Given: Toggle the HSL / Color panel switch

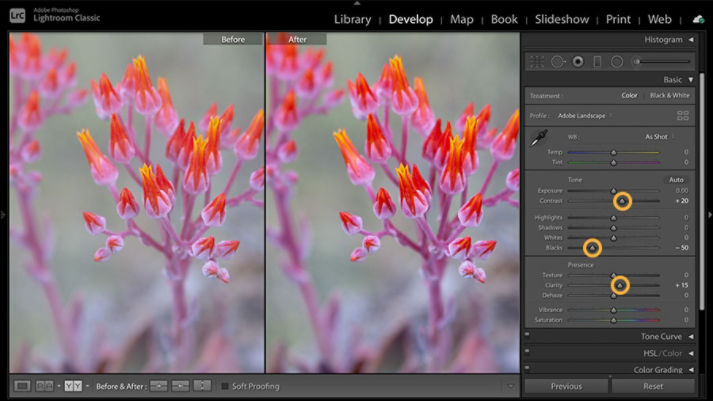Looking at the screenshot, I should (527, 351).
